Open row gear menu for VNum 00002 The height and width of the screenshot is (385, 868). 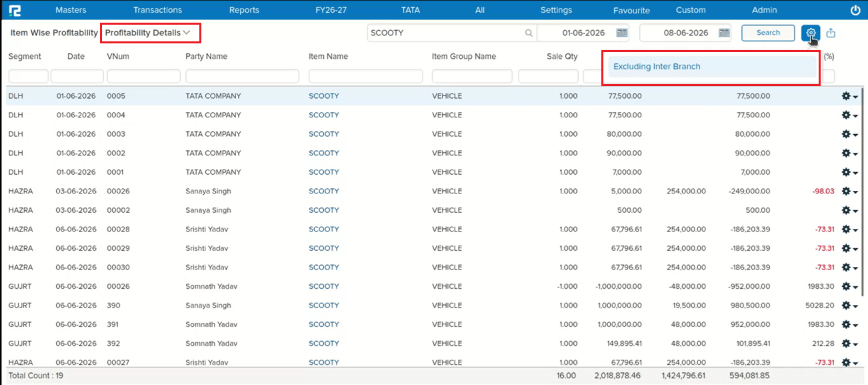pyautogui.click(x=849, y=210)
